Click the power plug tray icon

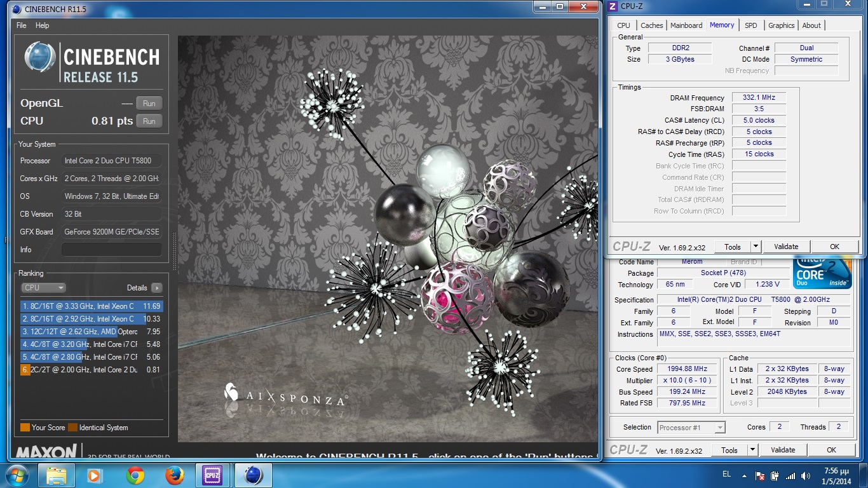(775, 475)
